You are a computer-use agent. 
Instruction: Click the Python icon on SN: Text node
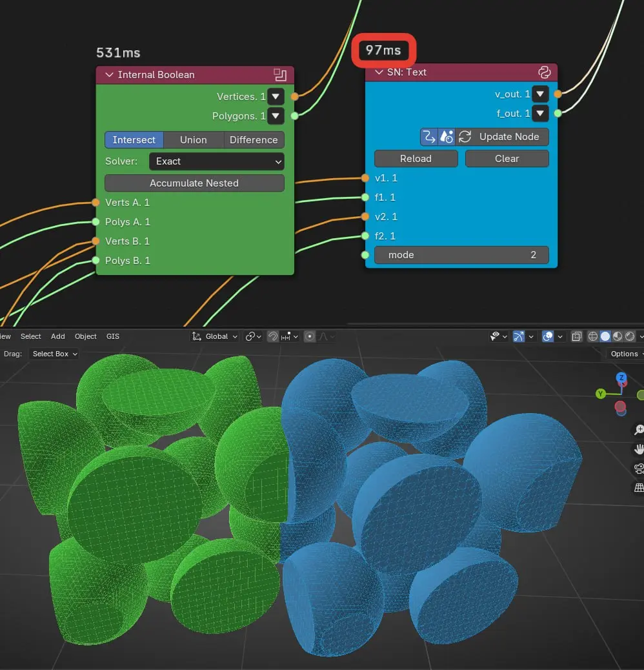point(544,72)
